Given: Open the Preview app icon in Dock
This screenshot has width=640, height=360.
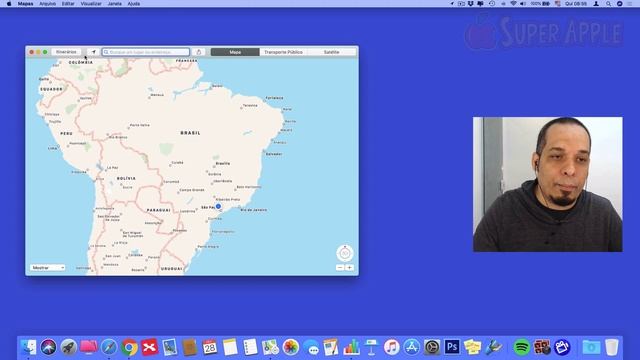Looking at the screenshot, I should (x=169, y=347).
